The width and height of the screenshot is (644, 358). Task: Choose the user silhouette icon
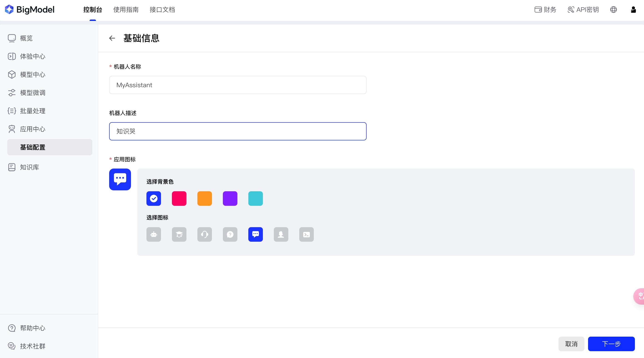(281, 234)
